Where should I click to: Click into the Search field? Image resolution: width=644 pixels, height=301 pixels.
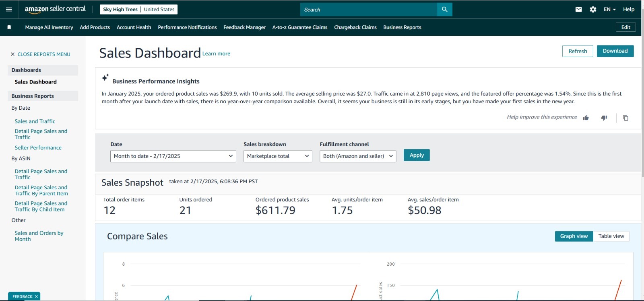(368, 9)
